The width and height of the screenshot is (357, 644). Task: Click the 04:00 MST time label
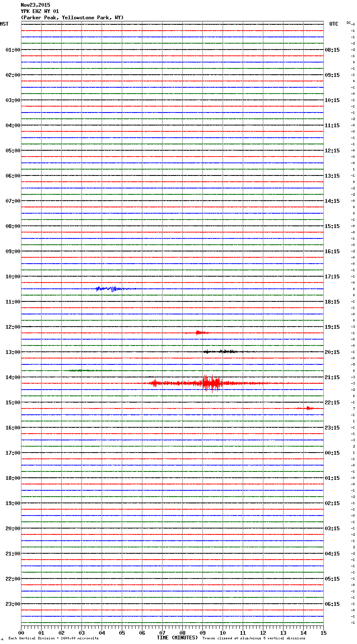tap(13, 126)
